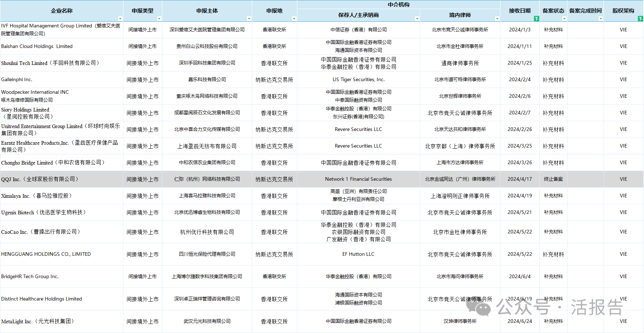Open the 申报地 column filter dropdown

[x=294, y=19]
